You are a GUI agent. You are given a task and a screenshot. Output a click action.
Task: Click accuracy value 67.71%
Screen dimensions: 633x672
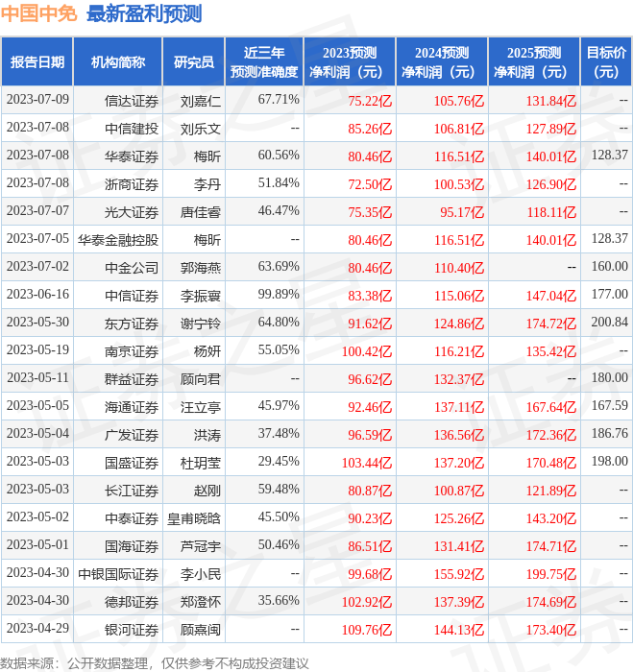tap(279, 99)
